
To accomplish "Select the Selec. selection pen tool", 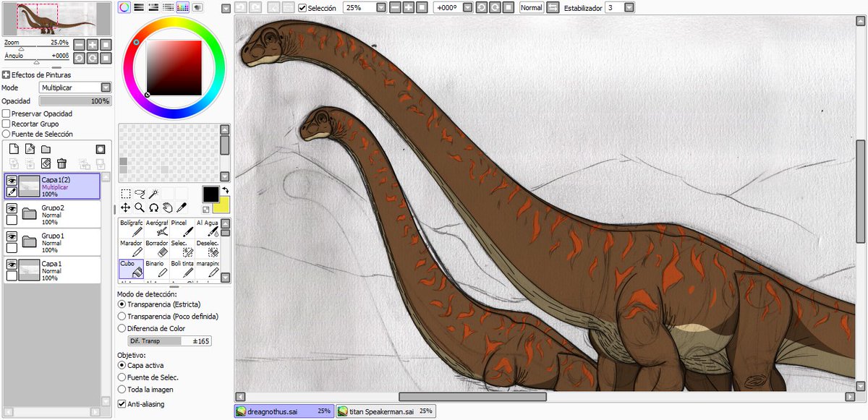I will click(182, 248).
